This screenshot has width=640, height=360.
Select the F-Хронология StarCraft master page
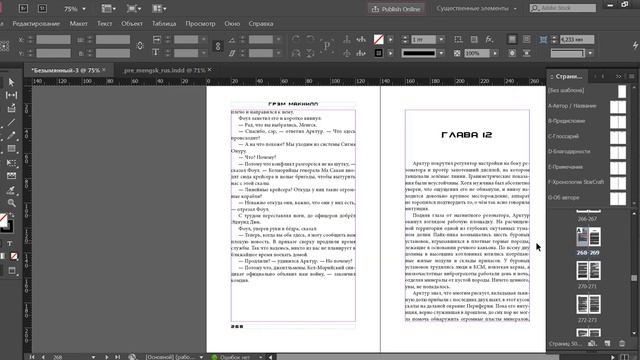(x=587, y=182)
